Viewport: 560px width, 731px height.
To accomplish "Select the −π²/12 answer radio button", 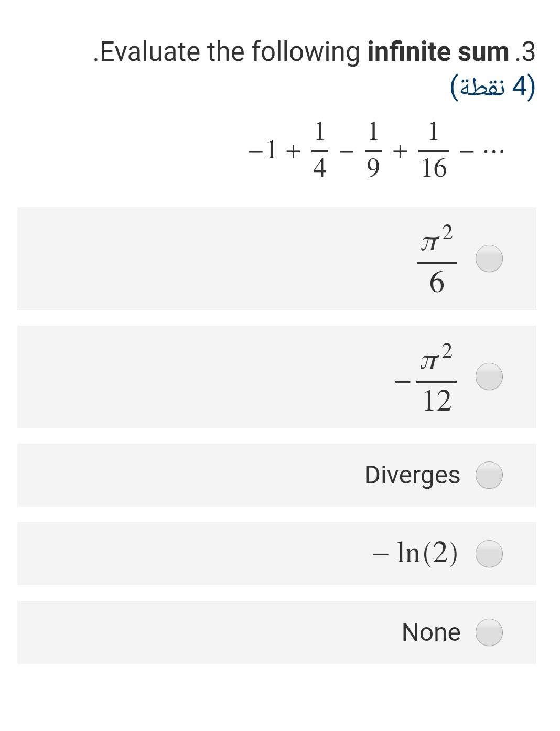I will [489, 376].
